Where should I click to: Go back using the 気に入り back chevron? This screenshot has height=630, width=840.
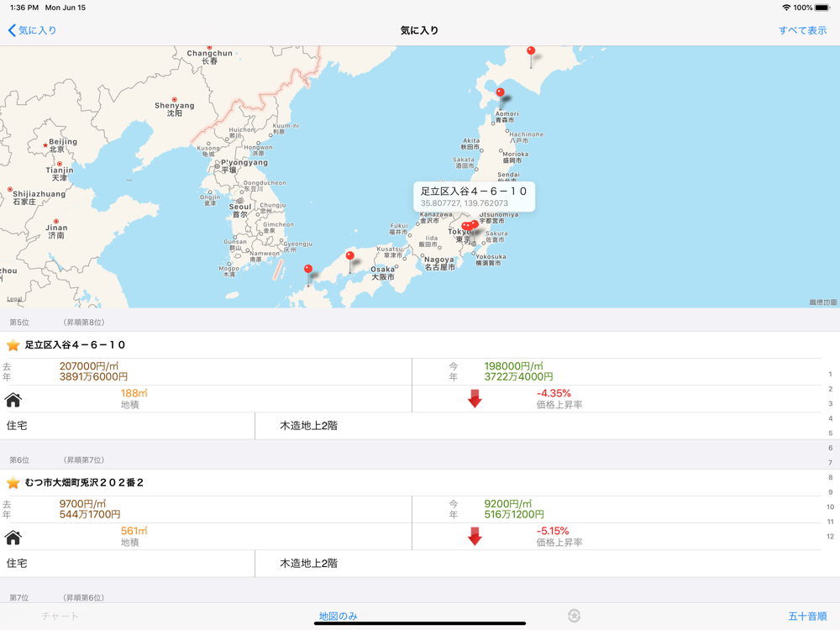pos(32,30)
